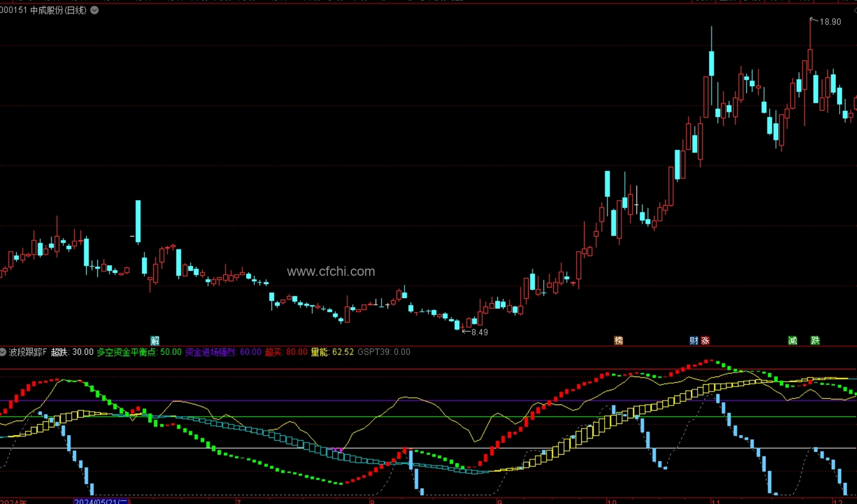This screenshot has width=857, height=504.
Task: Click the 8.49 low price label
Action: 479,332
